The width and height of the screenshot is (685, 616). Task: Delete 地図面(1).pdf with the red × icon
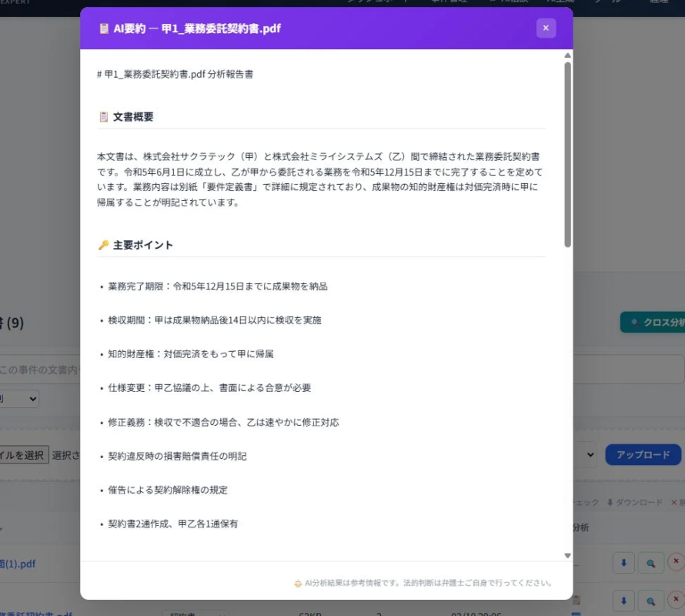tap(675, 562)
